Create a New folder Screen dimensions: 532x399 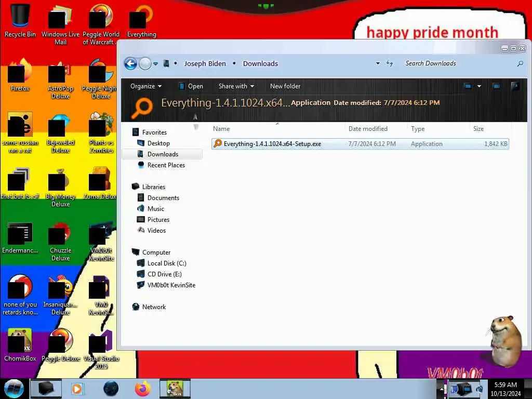tap(285, 86)
